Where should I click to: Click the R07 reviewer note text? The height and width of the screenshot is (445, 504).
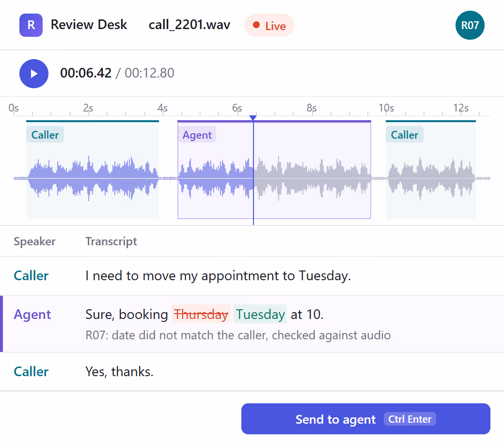click(x=238, y=335)
